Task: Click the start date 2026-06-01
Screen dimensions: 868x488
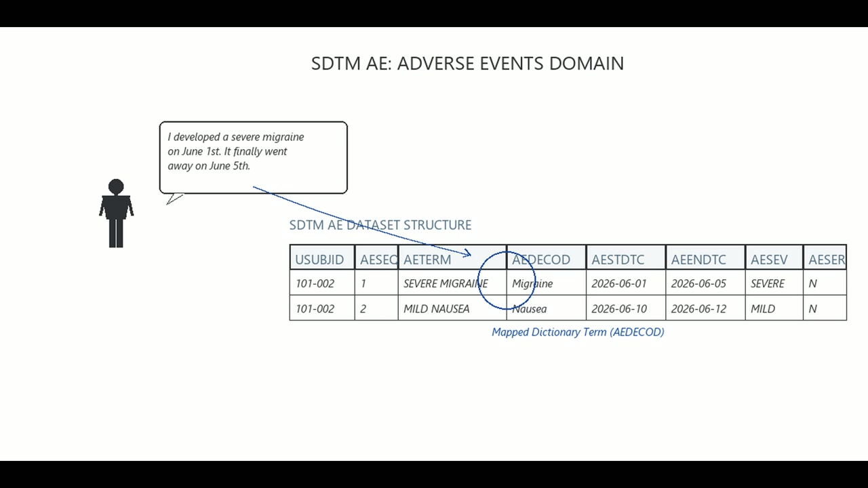Action: coord(626,283)
